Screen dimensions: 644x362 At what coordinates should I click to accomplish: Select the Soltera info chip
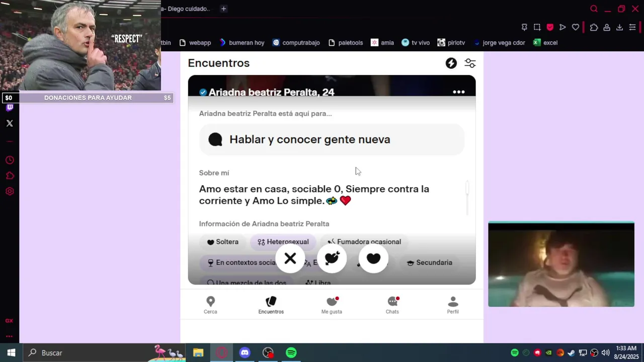tap(223, 242)
